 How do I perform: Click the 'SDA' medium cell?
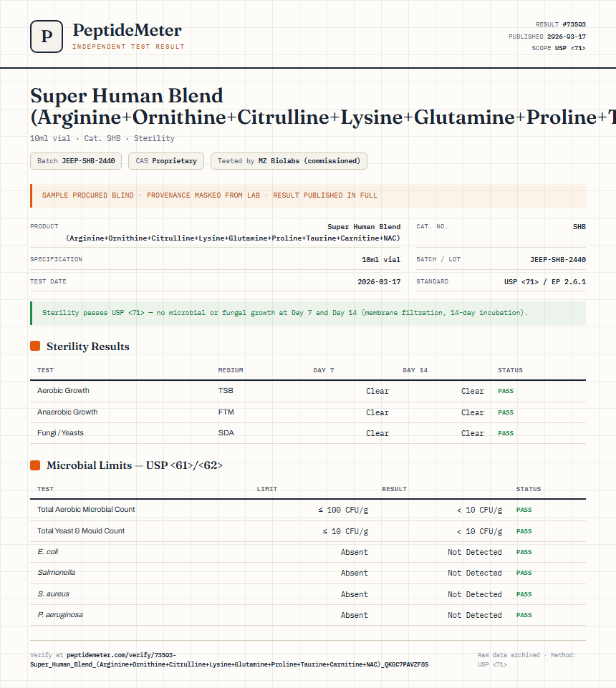[226, 432]
